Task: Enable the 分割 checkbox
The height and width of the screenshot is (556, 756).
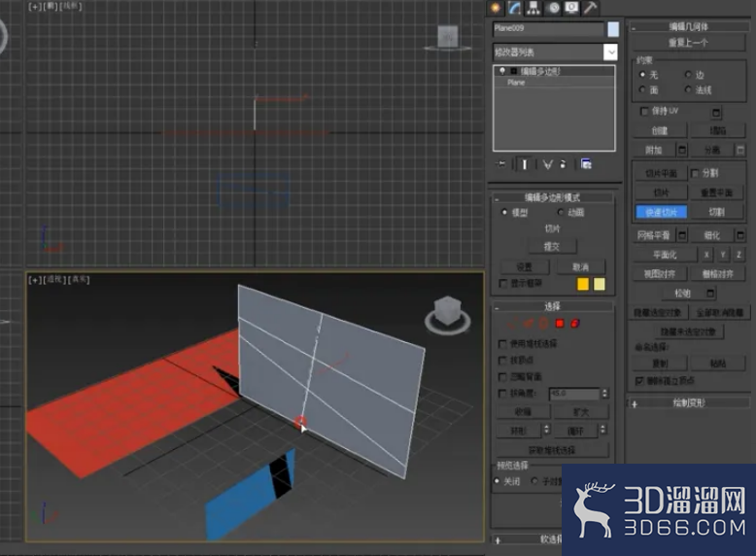Action: [x=695, y=173]
